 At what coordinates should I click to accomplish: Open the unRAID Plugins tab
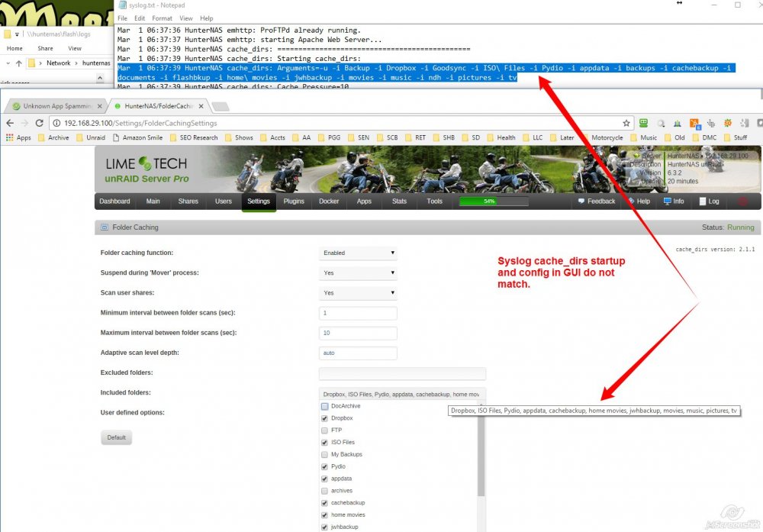[294, 201]
